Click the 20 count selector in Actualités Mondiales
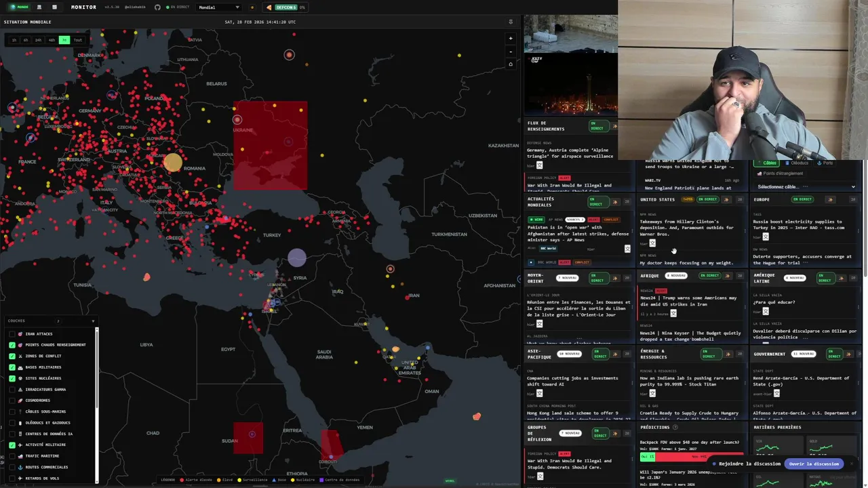Image resolution: width=868 pixels, height=488 pixels. 627,203
